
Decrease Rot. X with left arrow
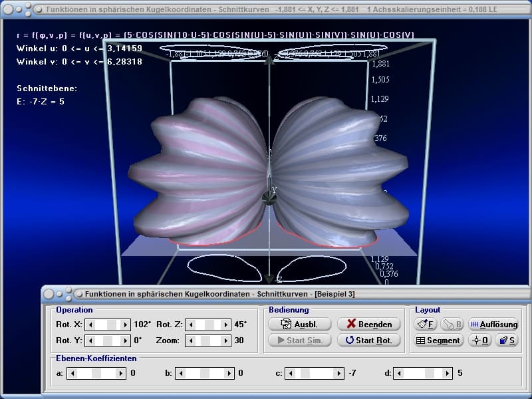(x=90, y=325)
